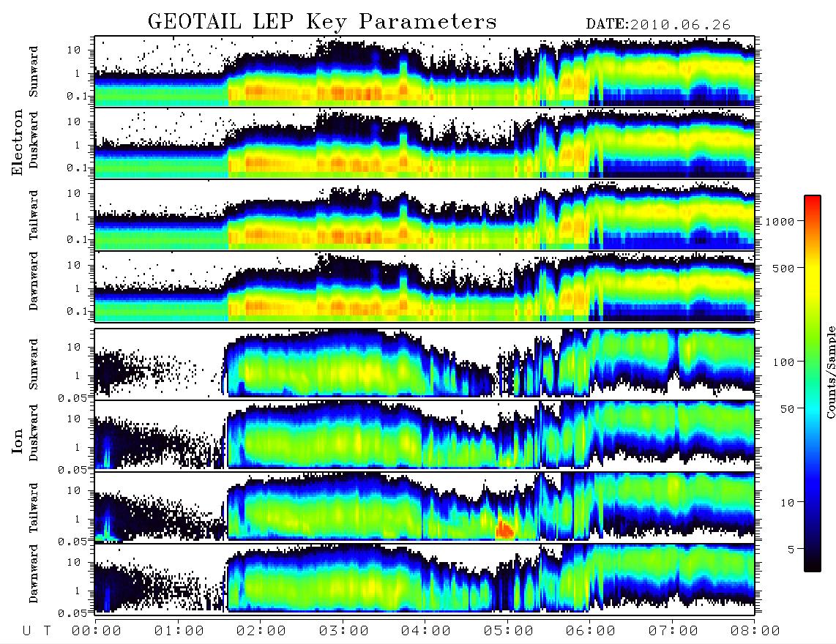Image resolution: width=836 pixels, height=644 pixels.
Task: Click the 'Counts/Sample' colorbar label
Action: (x=831, y=372)
